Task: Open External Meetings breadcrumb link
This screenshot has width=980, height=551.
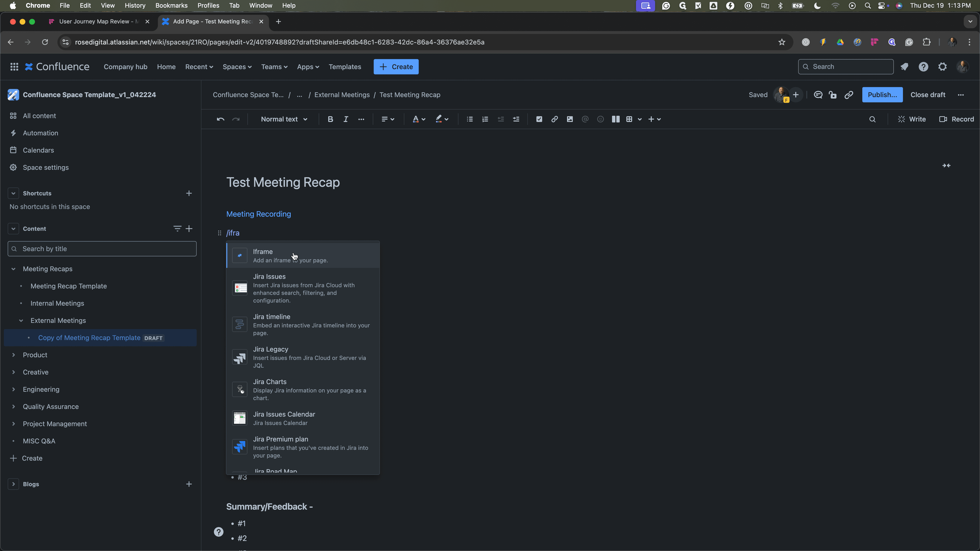Action: coord(342,95)
